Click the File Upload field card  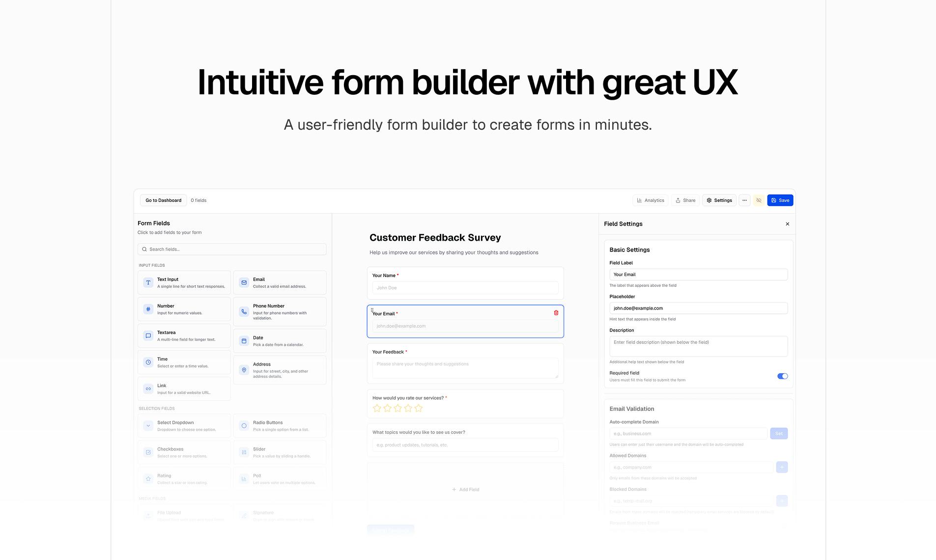point(184,515)
